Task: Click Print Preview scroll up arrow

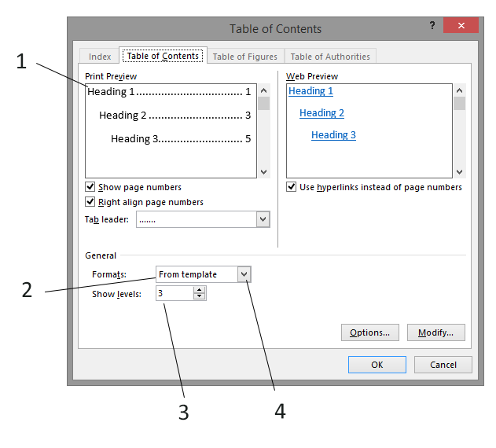Action: tap(263, 90)
